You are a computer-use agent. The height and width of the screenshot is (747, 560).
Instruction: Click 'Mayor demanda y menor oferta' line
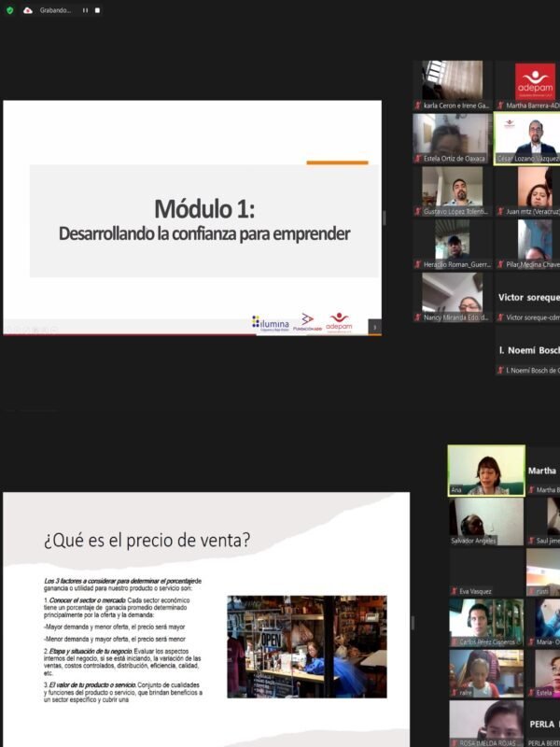click(x=114, y=627)
